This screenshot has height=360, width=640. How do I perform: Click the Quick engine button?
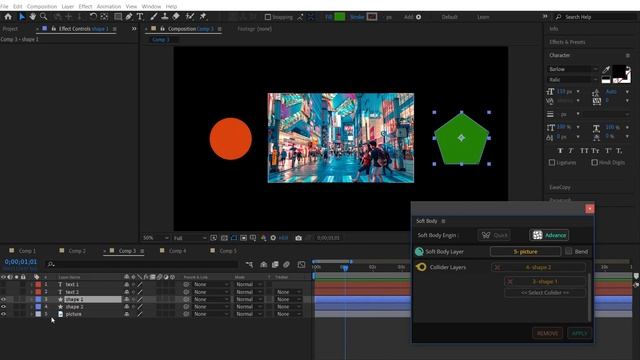pyautogui.click(x=494, y=235)
